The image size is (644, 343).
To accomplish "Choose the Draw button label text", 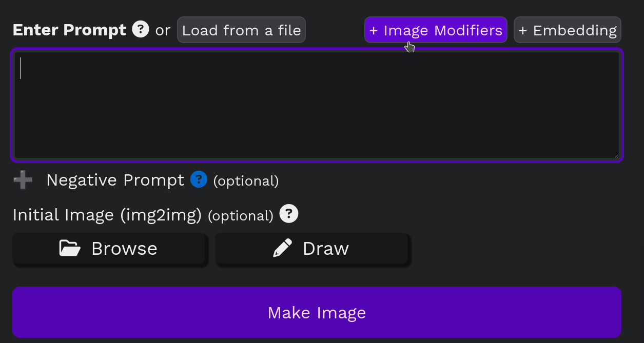I will 326,249.
